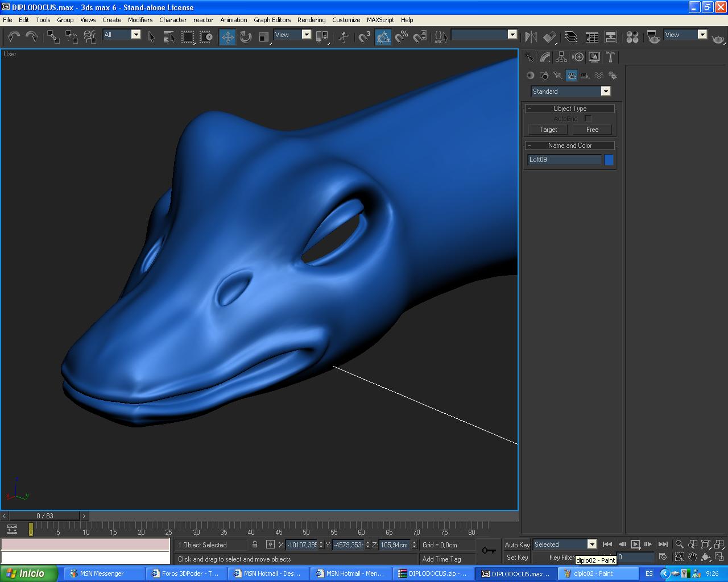Toggle the selection lock padlock

pyautogui.click(x=255, y=544)
